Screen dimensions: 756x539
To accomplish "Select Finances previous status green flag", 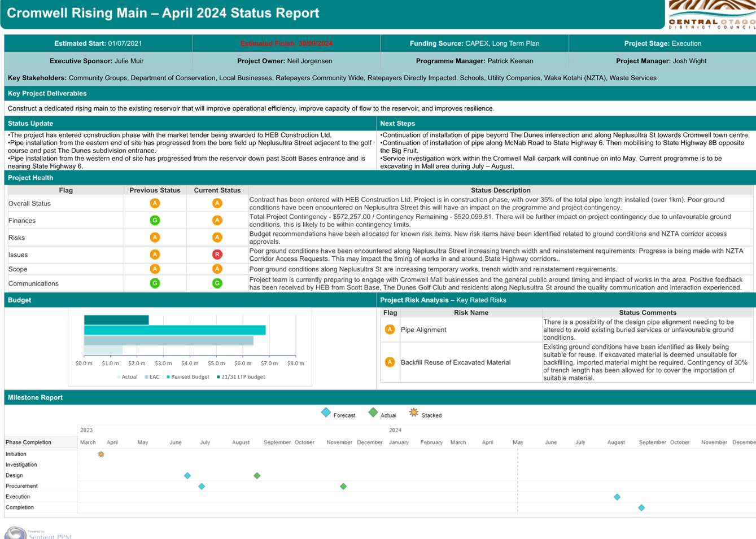I will (x=155, y=220).
